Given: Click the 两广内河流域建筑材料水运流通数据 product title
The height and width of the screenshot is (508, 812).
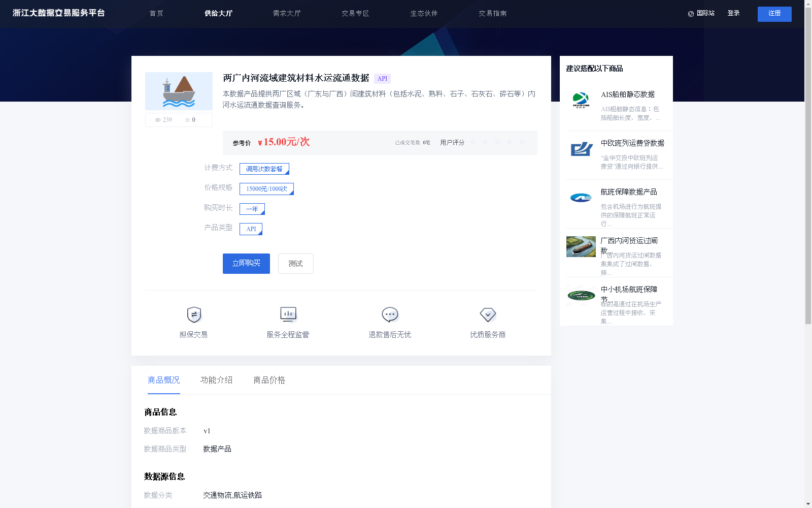Looking at the screenshot, I should click(296, 78).
